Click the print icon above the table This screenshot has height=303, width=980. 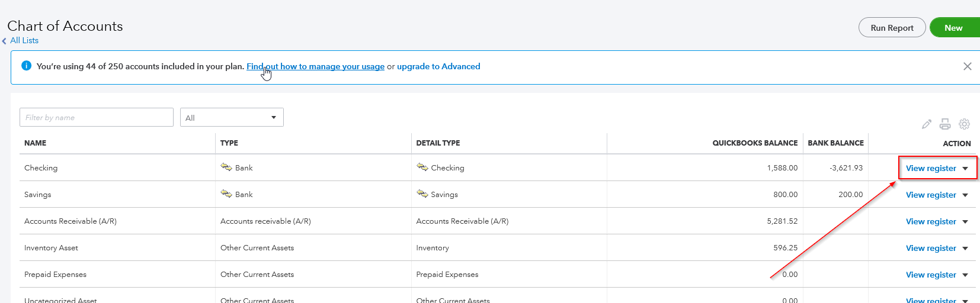(945, 124)
